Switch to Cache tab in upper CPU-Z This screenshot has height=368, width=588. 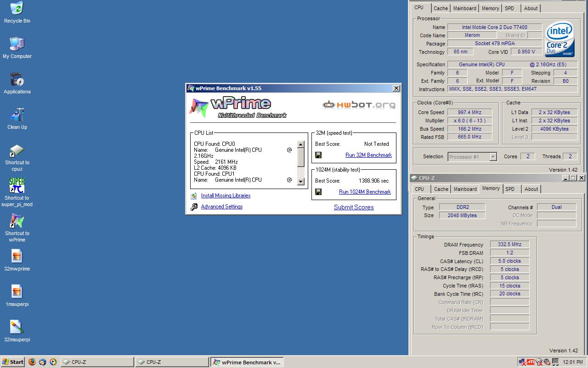441,8
